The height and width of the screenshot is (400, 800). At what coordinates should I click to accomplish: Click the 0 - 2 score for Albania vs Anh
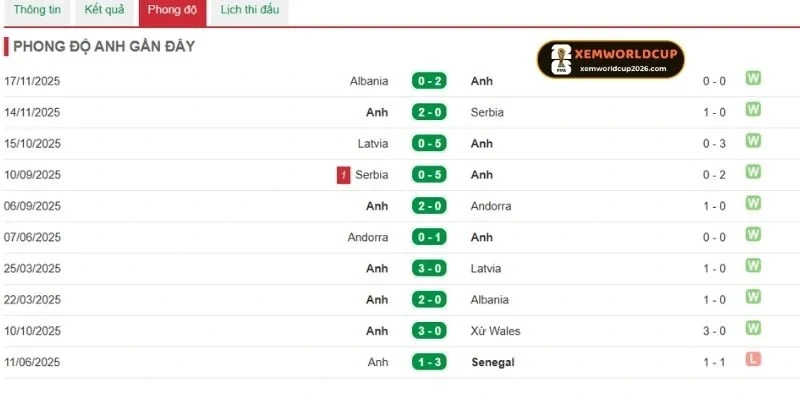coord(428,81)
